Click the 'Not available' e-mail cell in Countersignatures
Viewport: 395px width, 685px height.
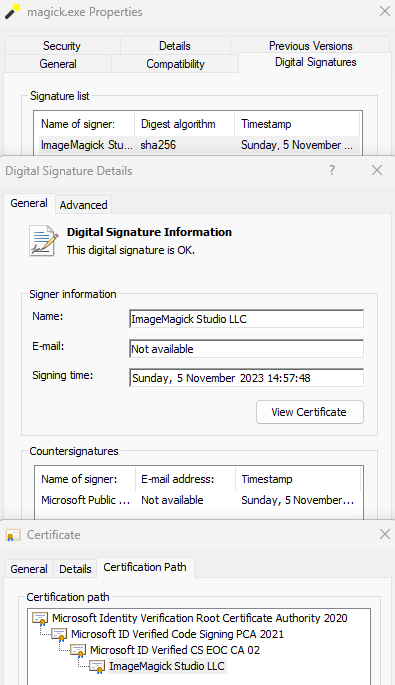(172, 500)
